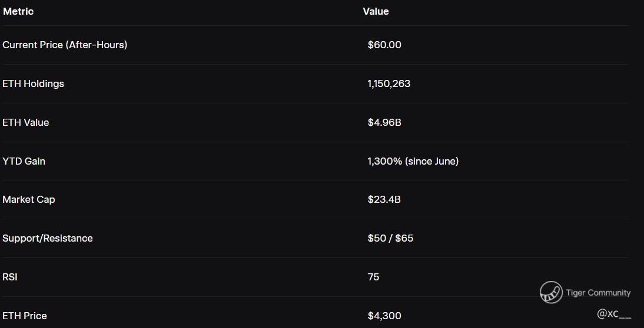644x328 pixels.
Task: Click the Value column header
Action: tap(376, 11)
